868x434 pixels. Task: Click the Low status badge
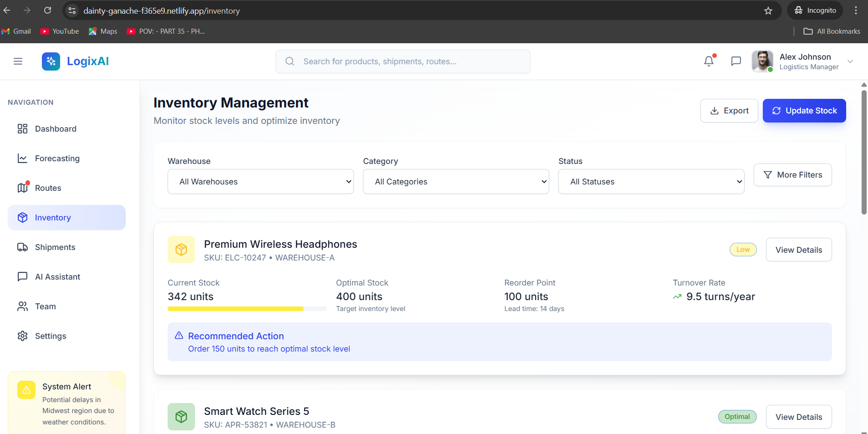pyautogui.click(x=743, y=250)
